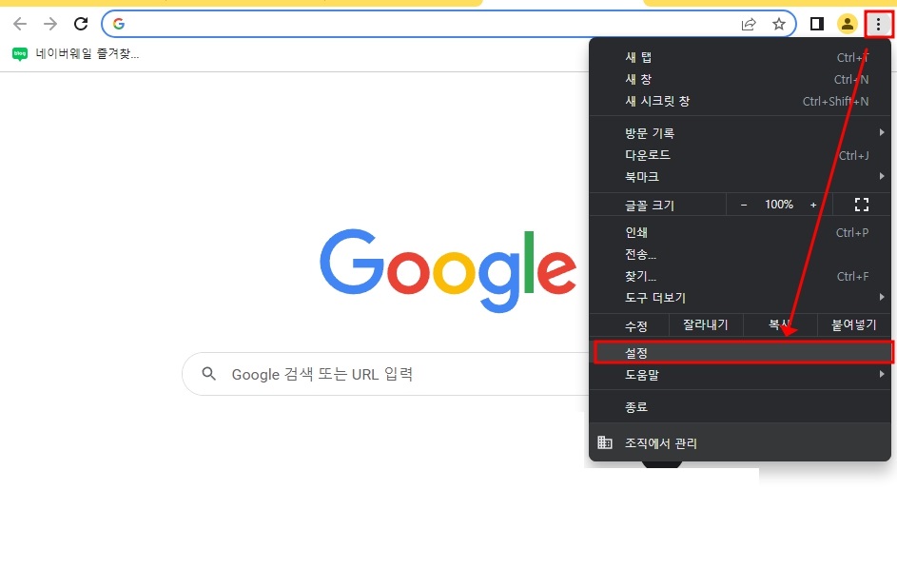Open the three-dot Chrome menu
The width and height of the screenshot is (897, 588).
(x=878, y=23)
